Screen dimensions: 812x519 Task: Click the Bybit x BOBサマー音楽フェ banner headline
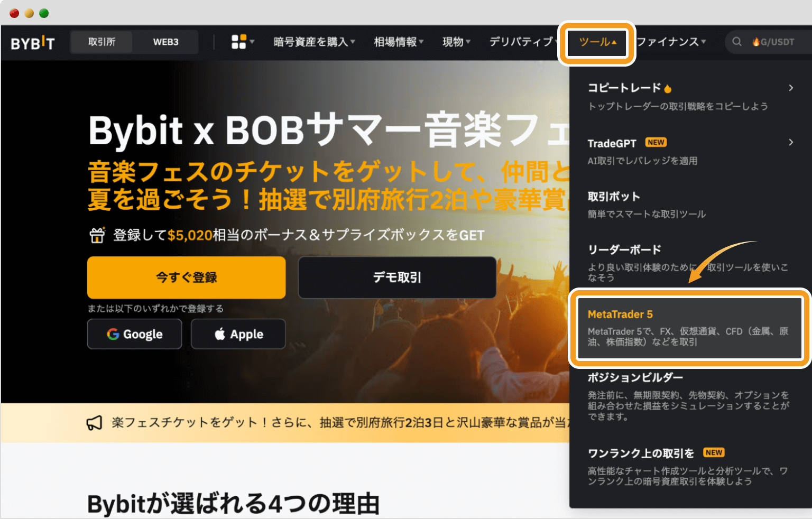click(329, 130)
